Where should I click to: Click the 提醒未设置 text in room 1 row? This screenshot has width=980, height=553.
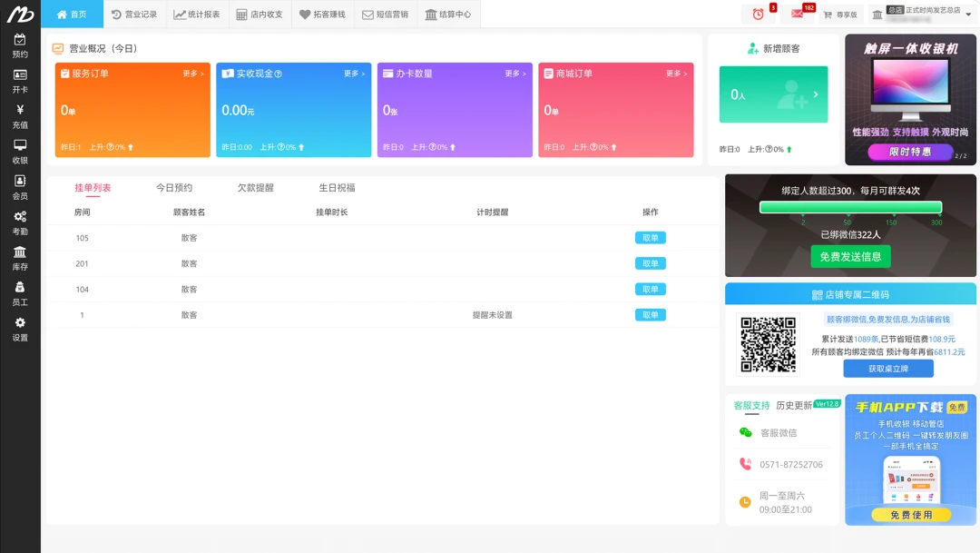(493, 315)
